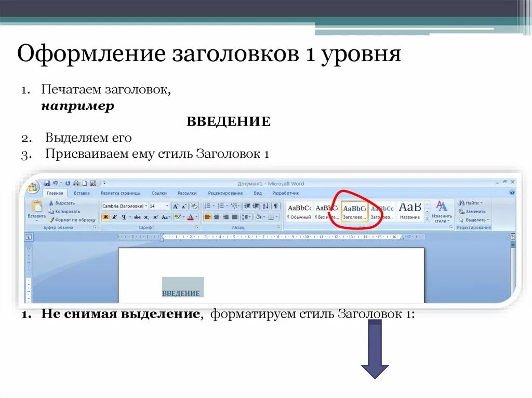
Task: Click Найти (find)
Action: click(x=471, y=203)
